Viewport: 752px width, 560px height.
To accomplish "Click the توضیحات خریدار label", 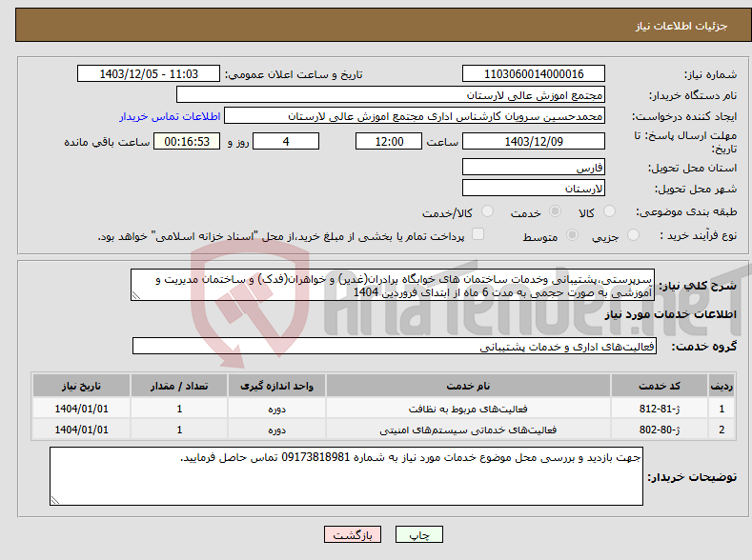I will (x=693, y=477).
